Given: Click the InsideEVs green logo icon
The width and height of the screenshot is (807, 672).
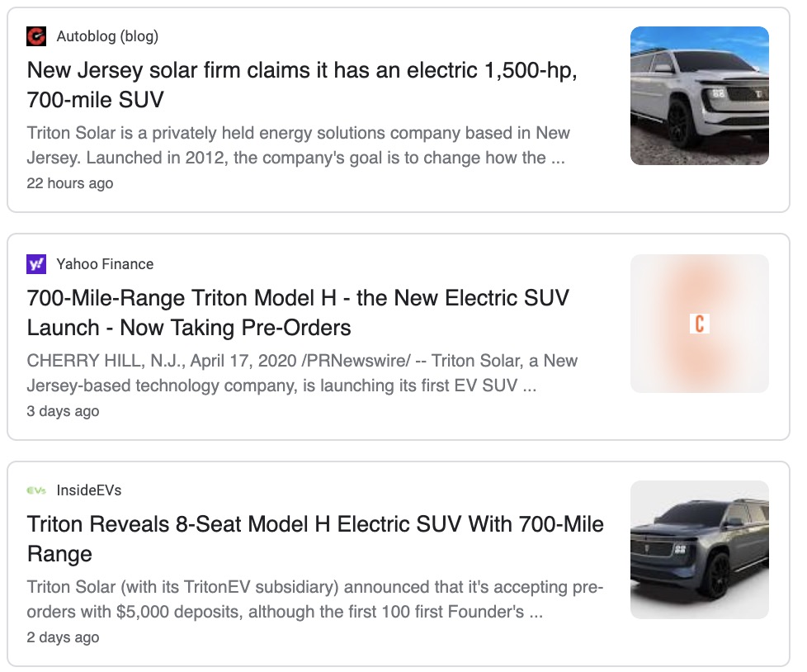Looking at the screenshot, I should coord(36,490).
